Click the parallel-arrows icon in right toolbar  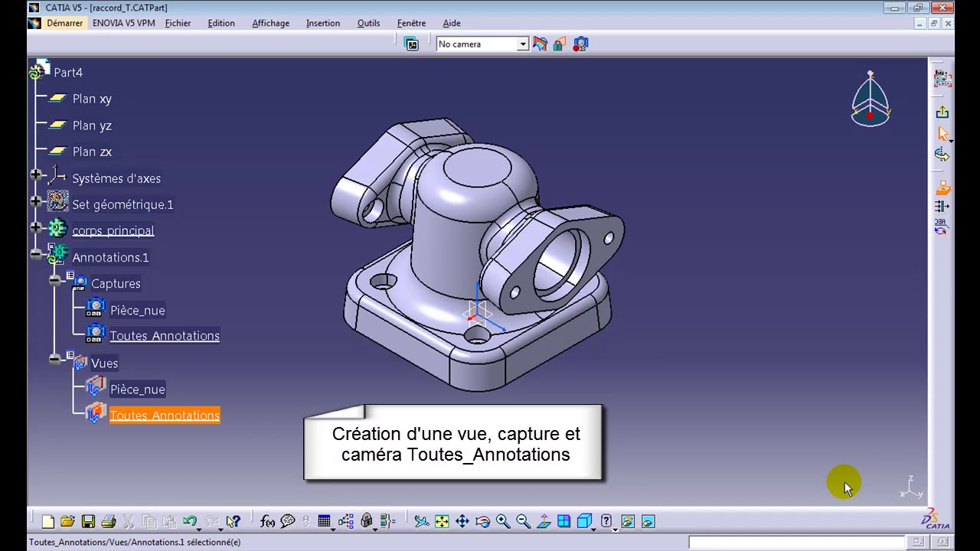[942, 206]
